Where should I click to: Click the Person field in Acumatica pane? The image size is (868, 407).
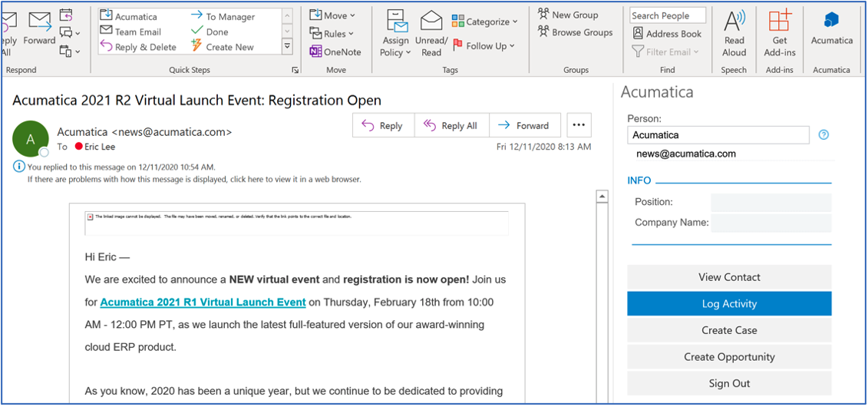click(718, 134)
